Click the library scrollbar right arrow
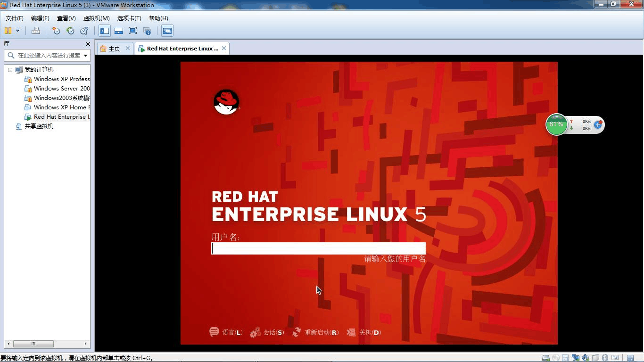 (x=86, y=344)
